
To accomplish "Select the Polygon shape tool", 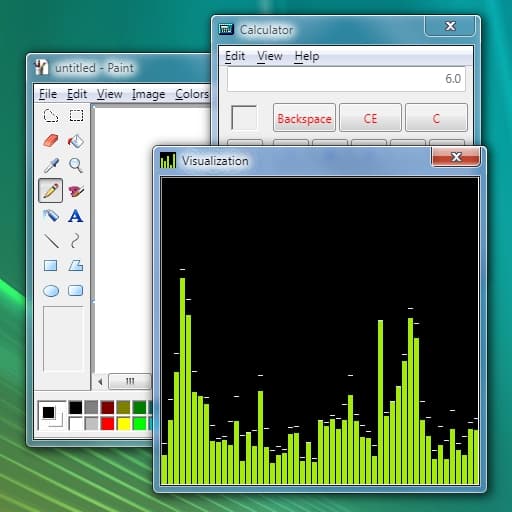I will [76, 266].
